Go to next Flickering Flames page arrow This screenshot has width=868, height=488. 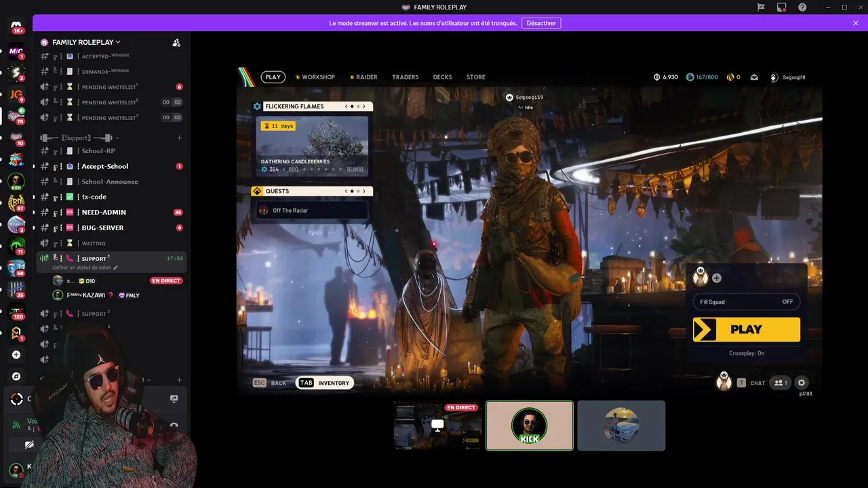[x=364, y=106]
